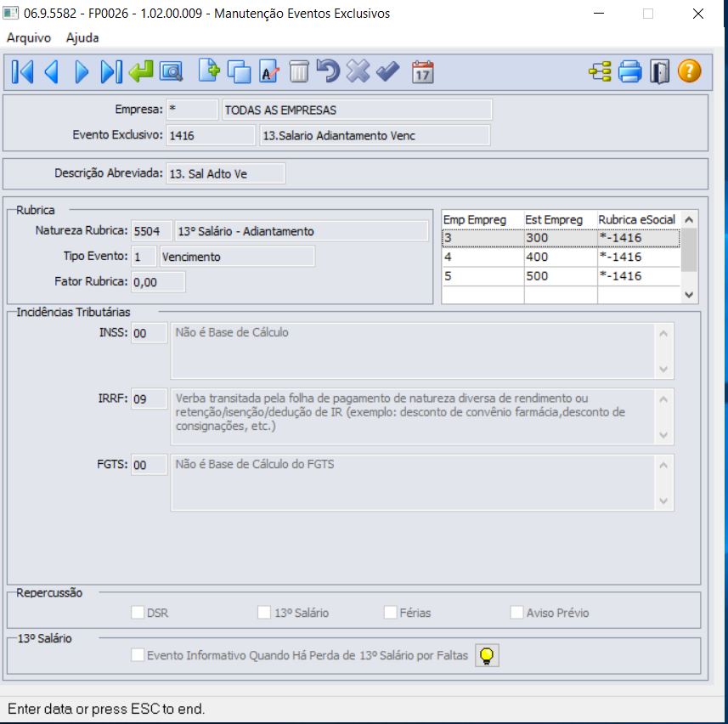Toggle the Aviso Prévio checkbox
The width and height of the screenshot is (728, 724).
[516, 612]
